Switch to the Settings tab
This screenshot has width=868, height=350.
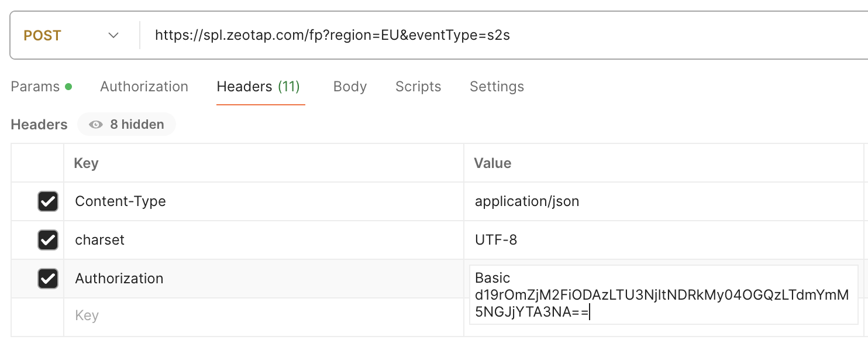(497, 87)
